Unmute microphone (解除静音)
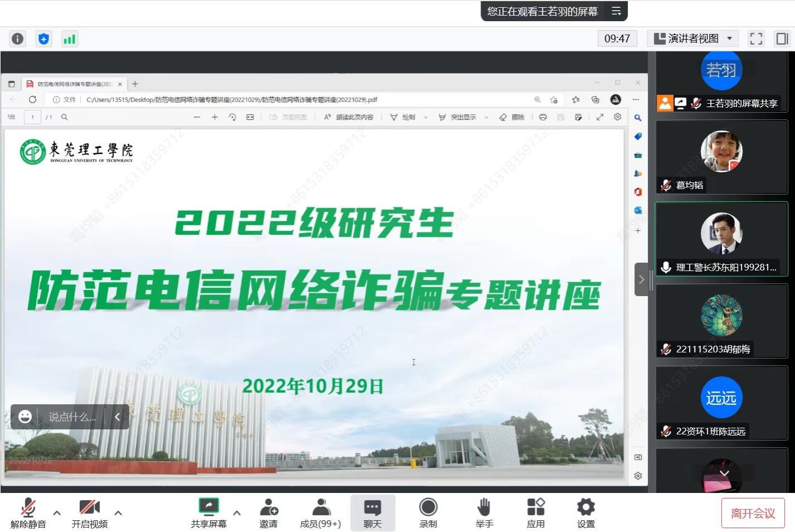 click(x=28, y=512)
